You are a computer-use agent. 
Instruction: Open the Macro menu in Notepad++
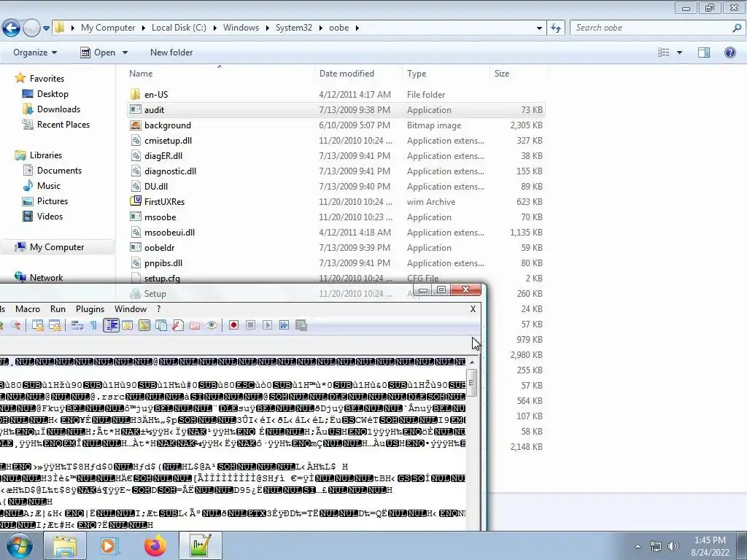[x=28, y=309]
